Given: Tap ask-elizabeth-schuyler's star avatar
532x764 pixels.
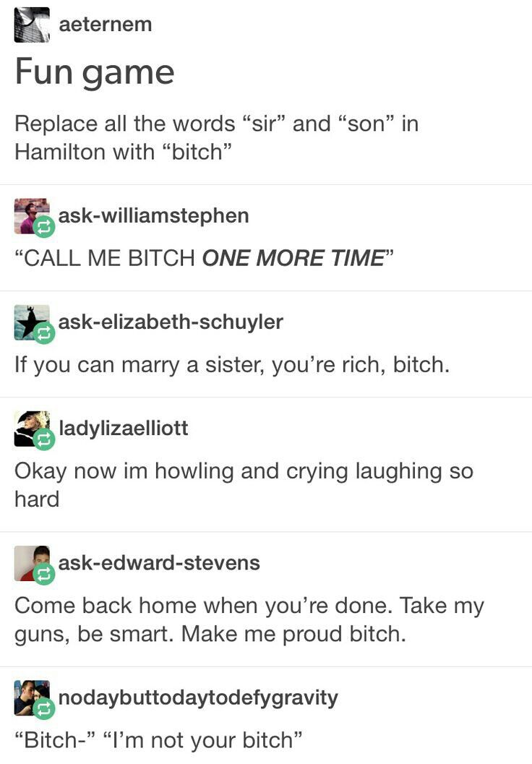Looking at the screenshot, I should click(32, 322).
